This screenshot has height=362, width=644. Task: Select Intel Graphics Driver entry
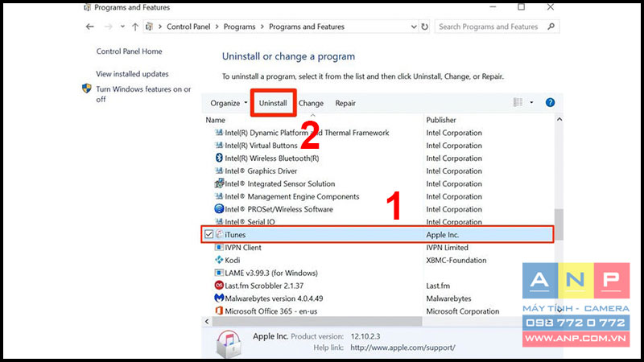[x=261, y=171]
